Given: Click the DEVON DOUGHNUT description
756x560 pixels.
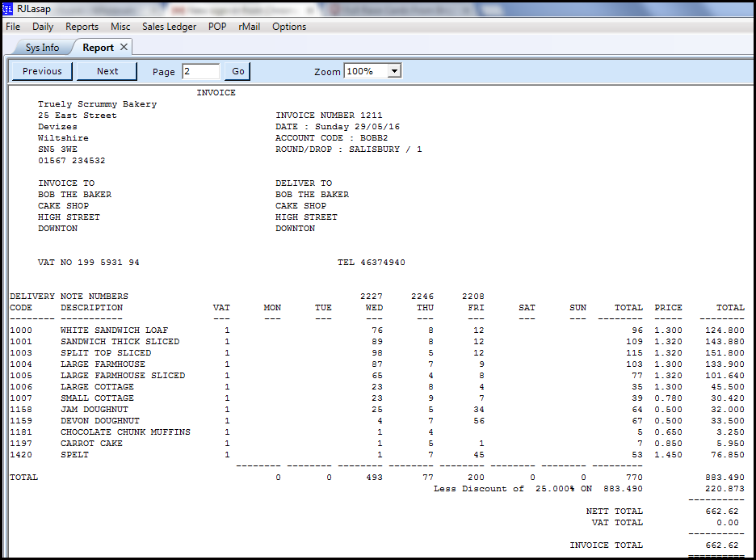Looking at the screenshot, I should coord(100,420).
